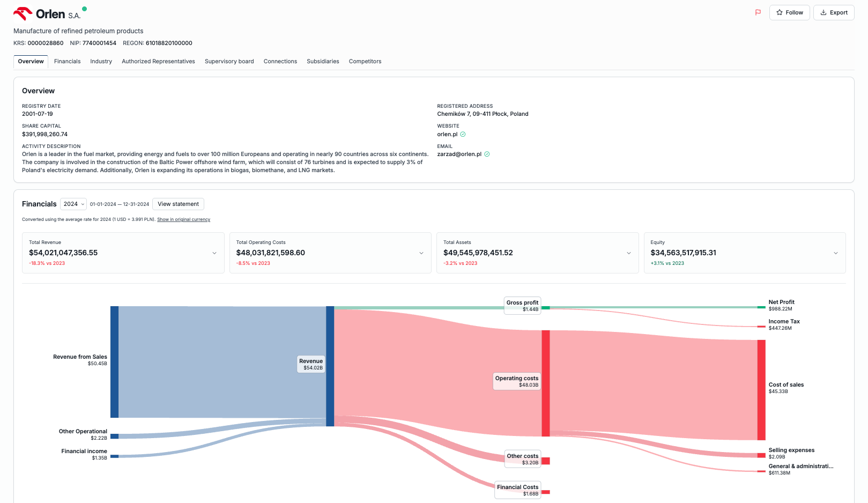Click the Other costs node label
The image size is (868, 503).
click(x=523, y=459)
